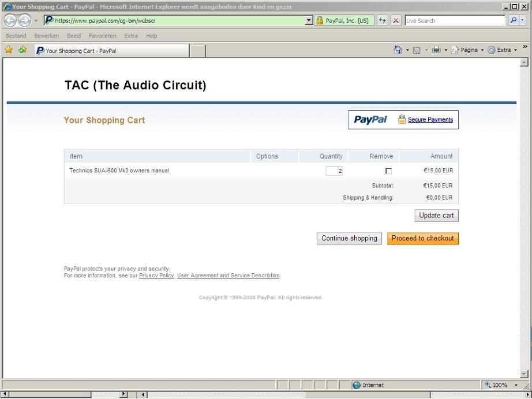The height and width of the screenshot is (399, 532).
Task: Click the Secure Payments link
Action: 430,120
